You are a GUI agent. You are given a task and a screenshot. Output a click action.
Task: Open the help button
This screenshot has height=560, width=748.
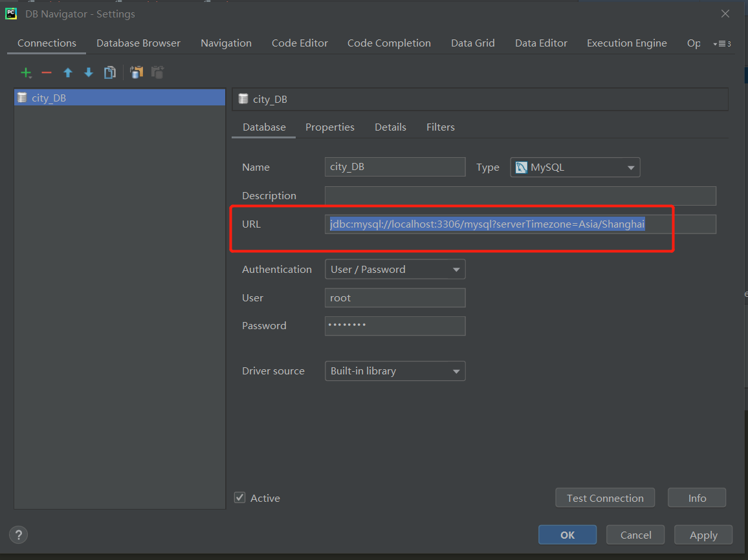click(18, 535)
